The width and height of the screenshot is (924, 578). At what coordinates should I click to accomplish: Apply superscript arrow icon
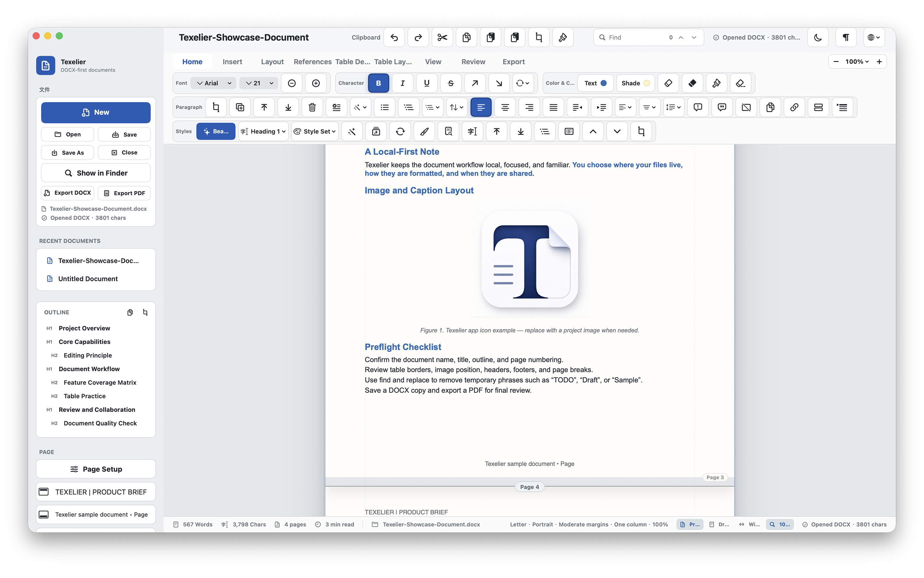[475, 83]
